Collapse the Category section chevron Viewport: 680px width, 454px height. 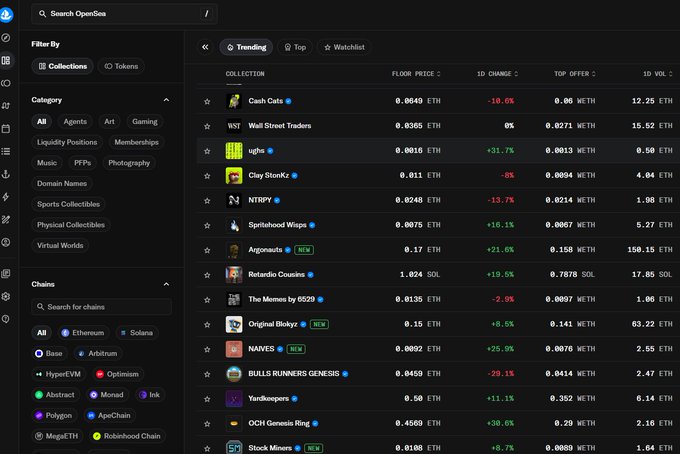166,100
